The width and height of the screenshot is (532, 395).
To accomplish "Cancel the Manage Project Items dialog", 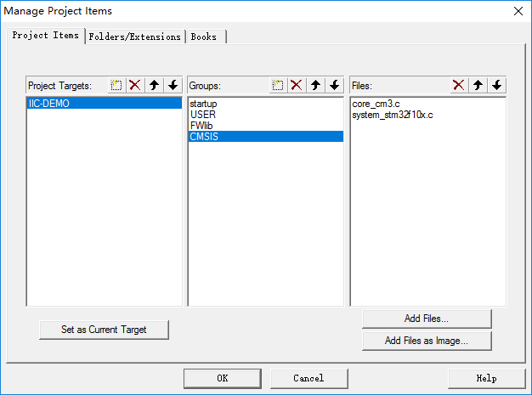I will [x=308, y=378].
